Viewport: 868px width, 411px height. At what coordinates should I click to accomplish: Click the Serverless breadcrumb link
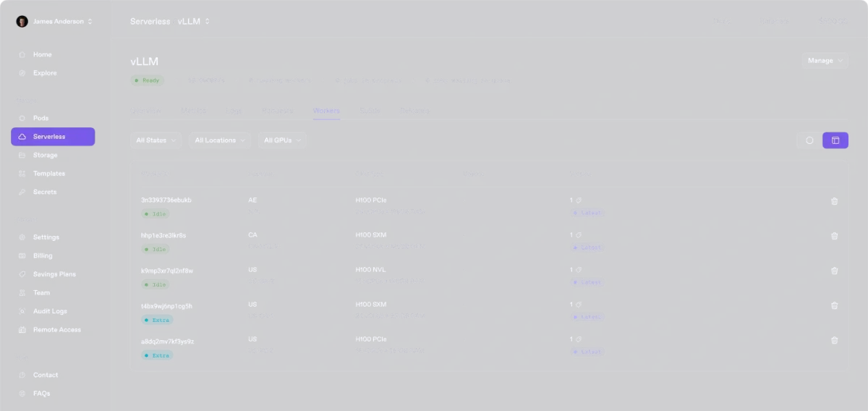(150, 22)
